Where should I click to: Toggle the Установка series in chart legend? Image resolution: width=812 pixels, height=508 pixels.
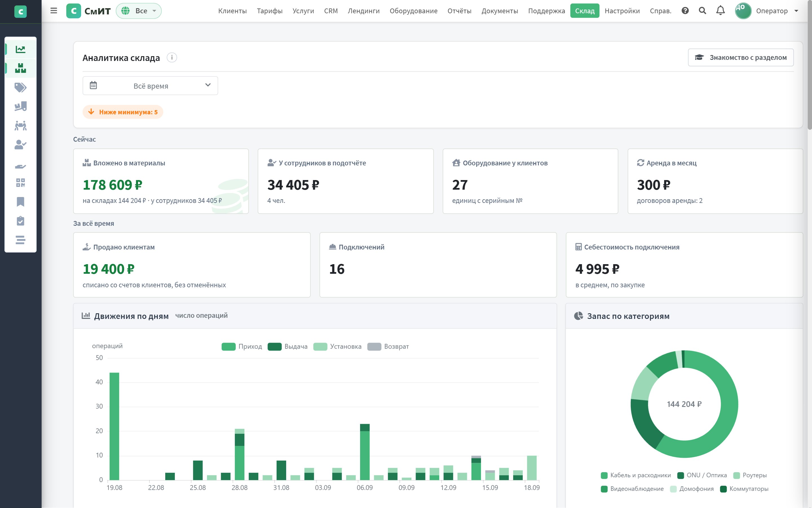point(337,346)
